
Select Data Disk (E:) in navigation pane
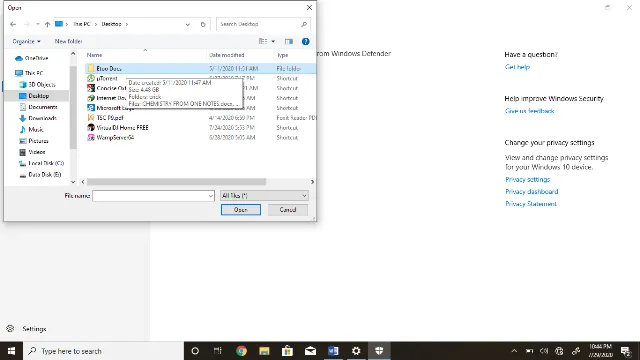point(40,175)
